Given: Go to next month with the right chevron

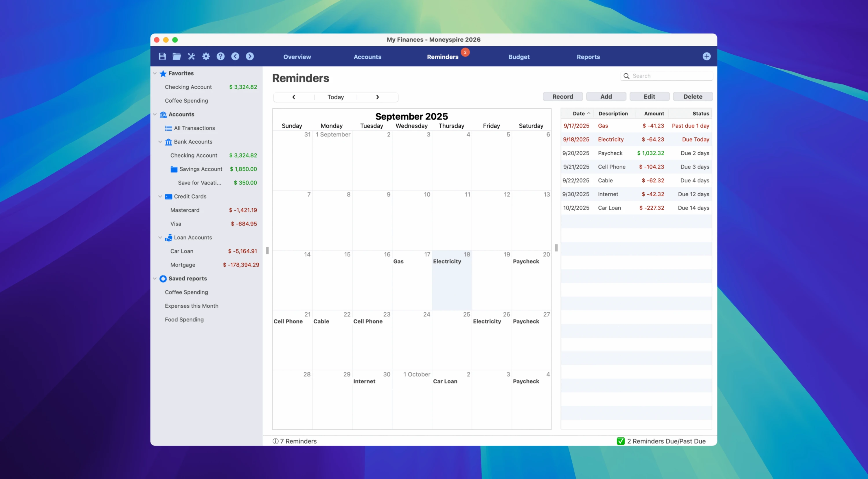Looking at the screenshot, I should coord(377,97).
